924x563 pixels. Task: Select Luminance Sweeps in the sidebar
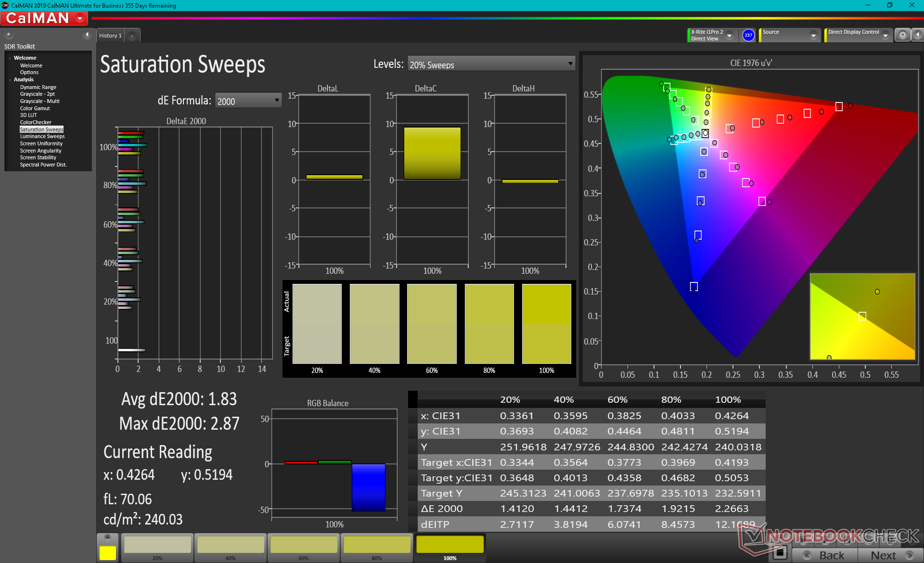pyautogui.click(x=42, y=137)
